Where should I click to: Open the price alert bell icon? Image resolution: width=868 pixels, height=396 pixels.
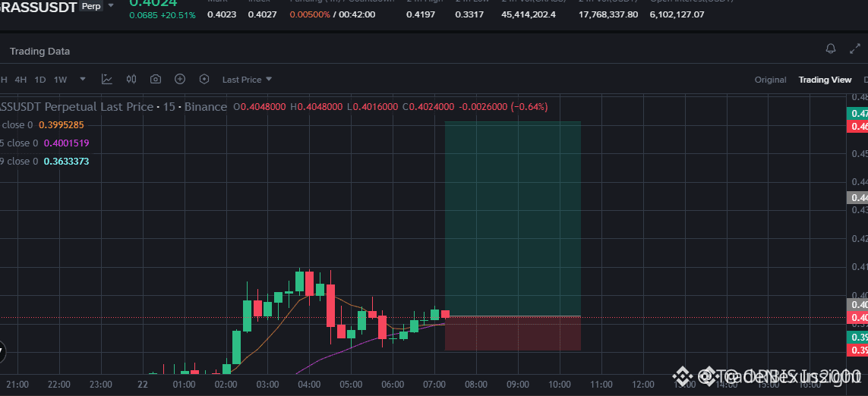pos(830,49)
